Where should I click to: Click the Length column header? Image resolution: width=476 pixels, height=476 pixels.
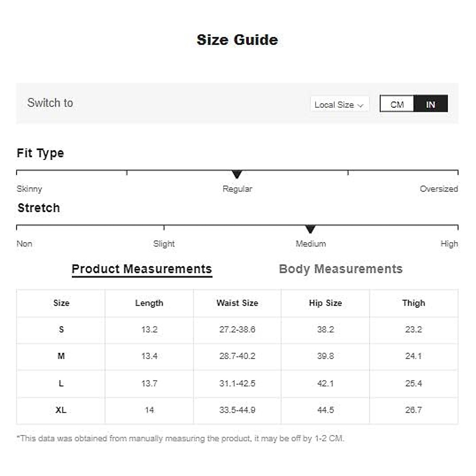pos(149,303)
